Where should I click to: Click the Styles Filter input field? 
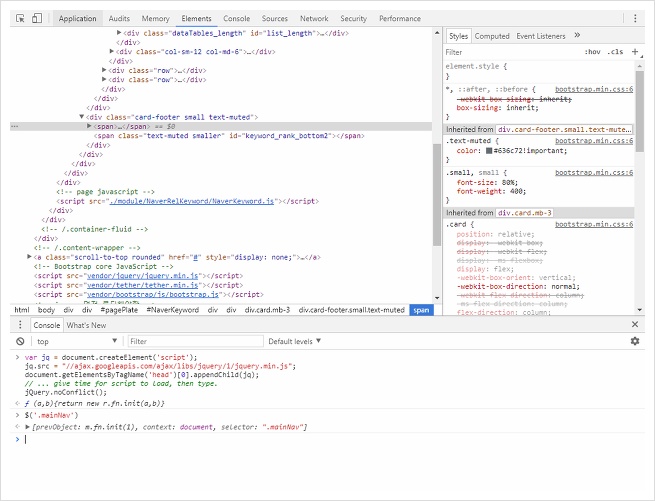click(512, 52)
